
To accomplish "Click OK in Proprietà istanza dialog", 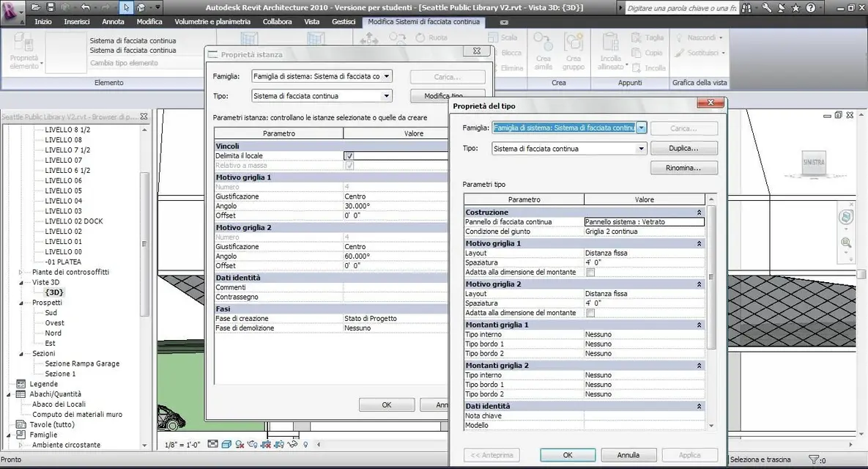I will click(x=387, y=405).
